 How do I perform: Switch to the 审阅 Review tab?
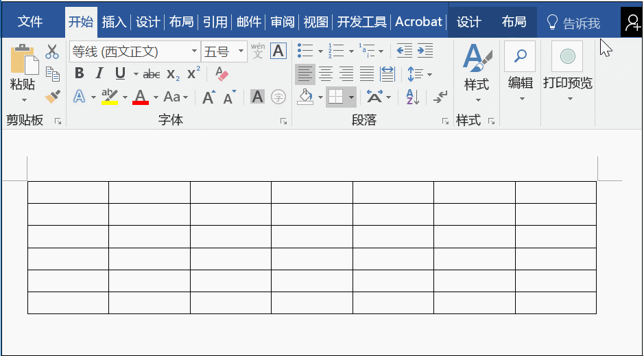point(282,22)
